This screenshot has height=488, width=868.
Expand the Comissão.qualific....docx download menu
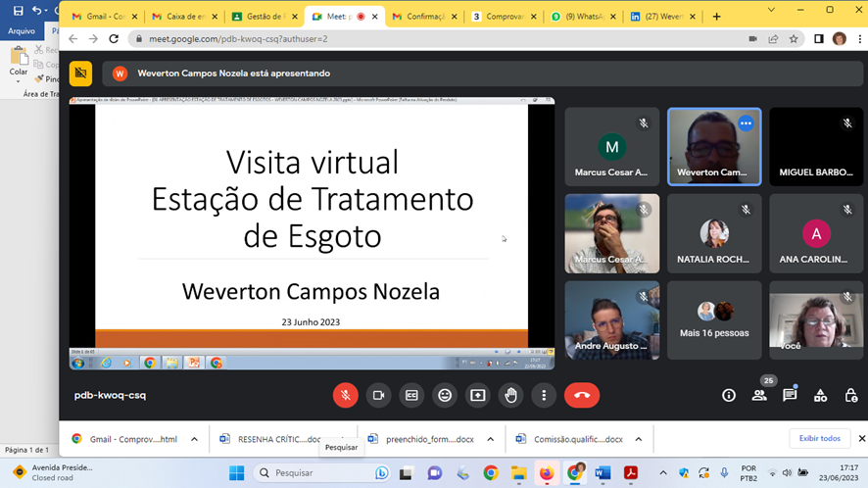click(x=639, y=439)
